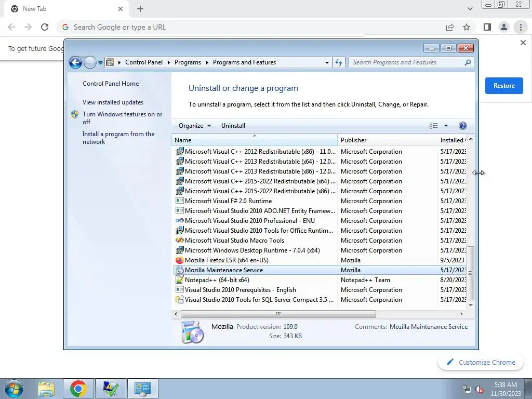This screenshot has width=532, height=399.
Task: Select Visual C++ 2015-2022 Redistributable (x64) icon
Action: 179,181
